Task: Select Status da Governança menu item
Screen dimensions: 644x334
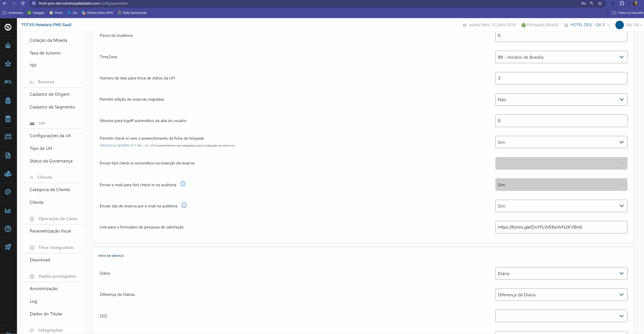Action: (51, 161)
